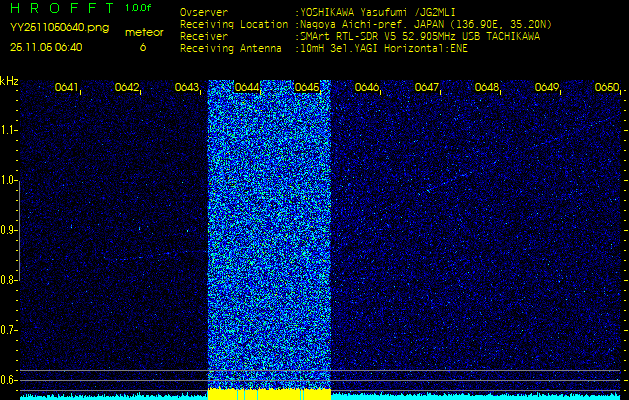Click the Receiver info SMArt RTL-SDR V5 line
This screenshot has height=400, width=629.
click(420, 37)
